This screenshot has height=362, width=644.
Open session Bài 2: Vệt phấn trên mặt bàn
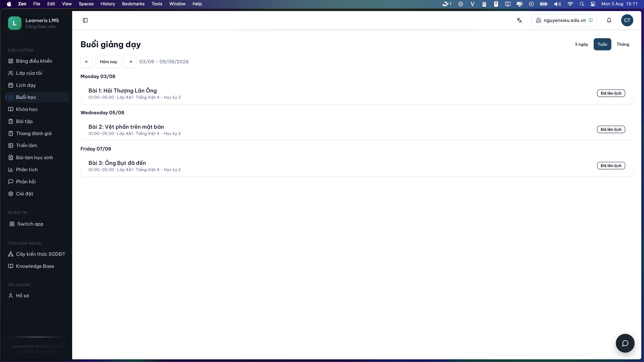[357, 129]
